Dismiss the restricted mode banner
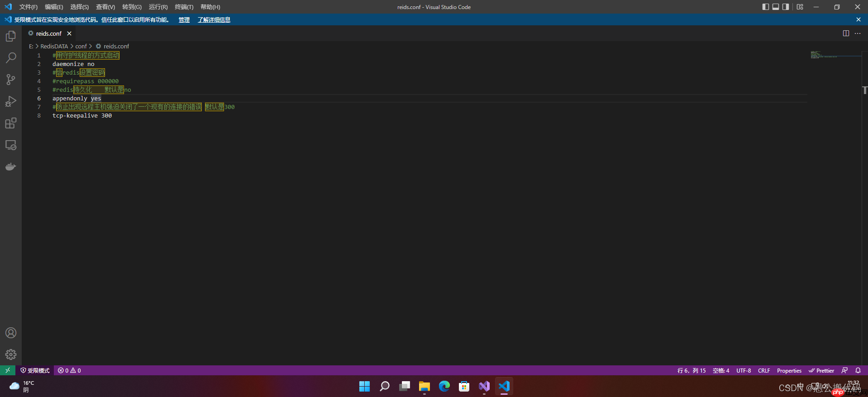 pyautogui.click(x=858, y=19)
